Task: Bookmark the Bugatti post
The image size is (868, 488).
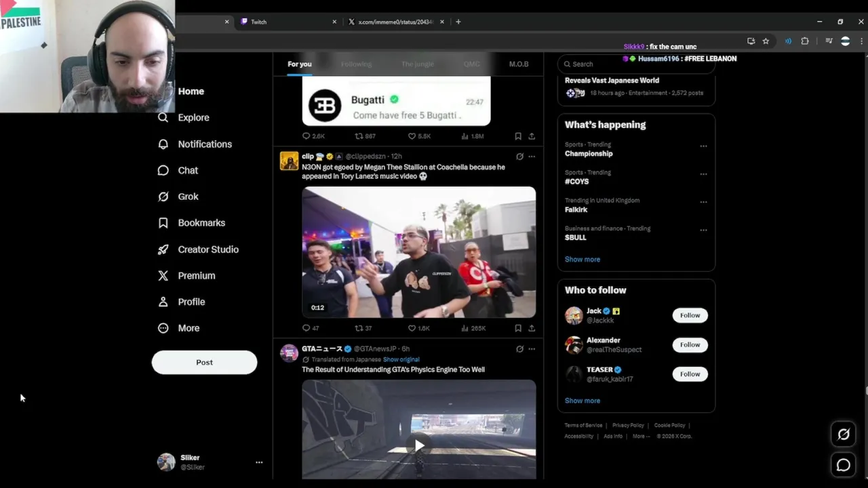Action: point(518,136)
